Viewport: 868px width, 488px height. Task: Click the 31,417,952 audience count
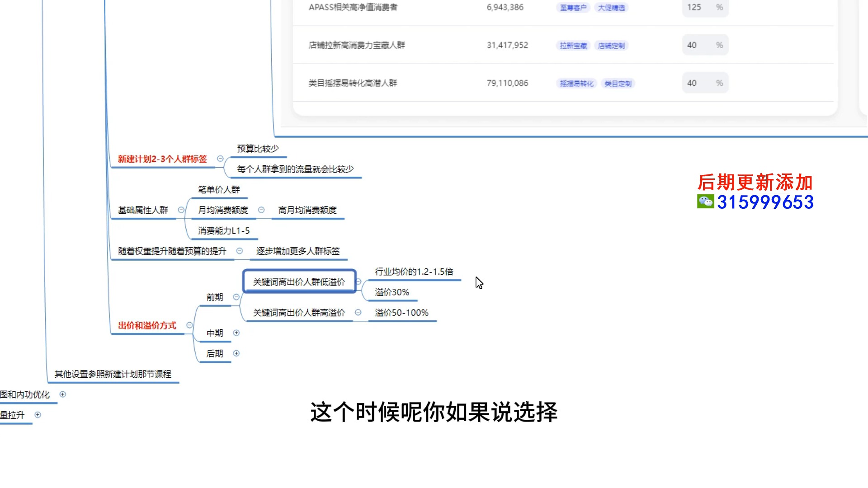point(507,45)
